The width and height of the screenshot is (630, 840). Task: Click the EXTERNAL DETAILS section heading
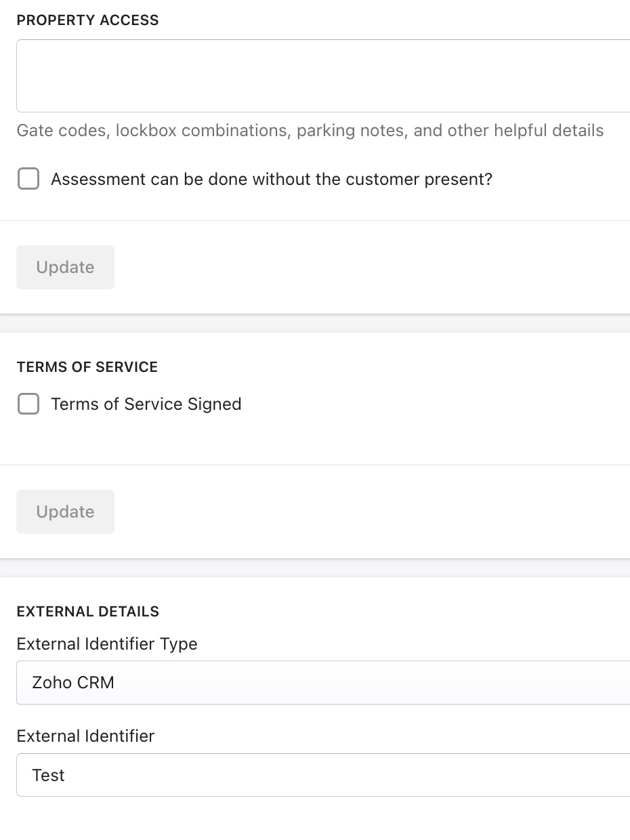coord(87,612)
